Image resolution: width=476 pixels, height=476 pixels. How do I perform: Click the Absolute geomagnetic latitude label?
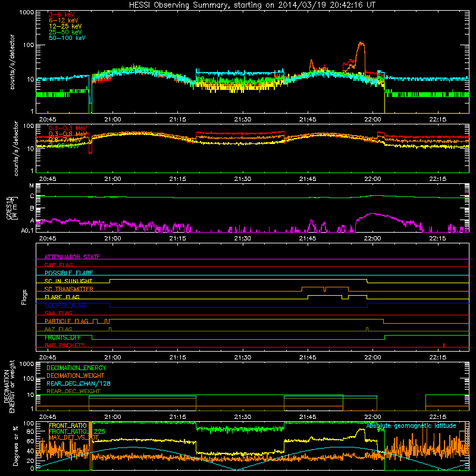[411, 425]
